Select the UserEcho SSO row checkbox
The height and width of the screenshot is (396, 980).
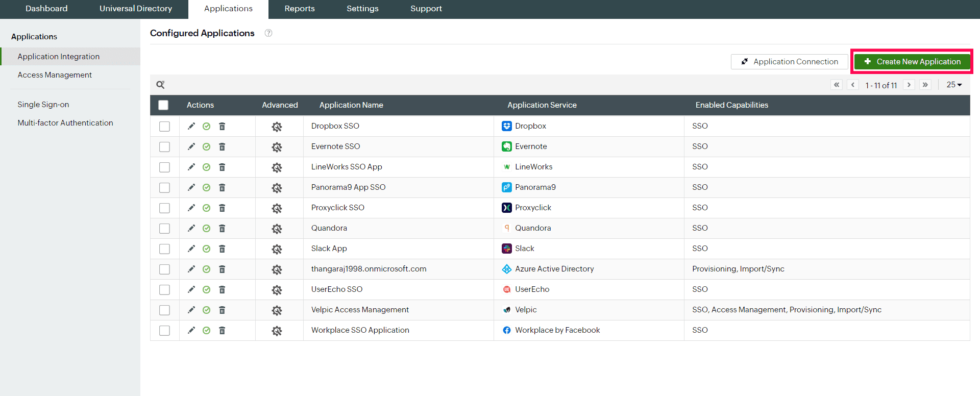pos(164,289)
